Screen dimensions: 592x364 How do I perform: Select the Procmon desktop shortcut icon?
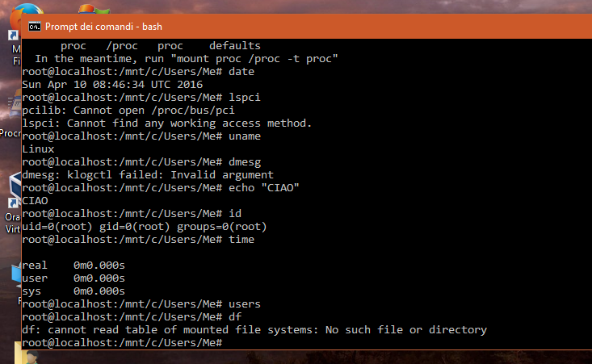(x=11, y=109)
